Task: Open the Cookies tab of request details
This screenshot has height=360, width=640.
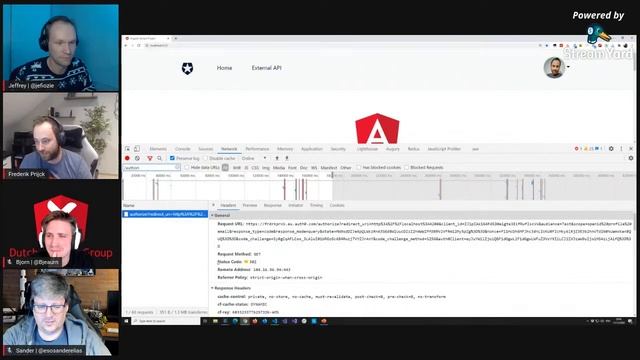Action: [x=337, y=205]
